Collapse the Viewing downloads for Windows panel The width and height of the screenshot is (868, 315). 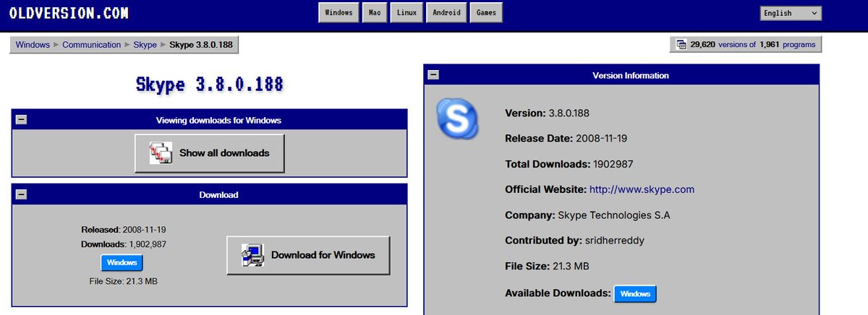pyautogui.click(x=21, y=120)
